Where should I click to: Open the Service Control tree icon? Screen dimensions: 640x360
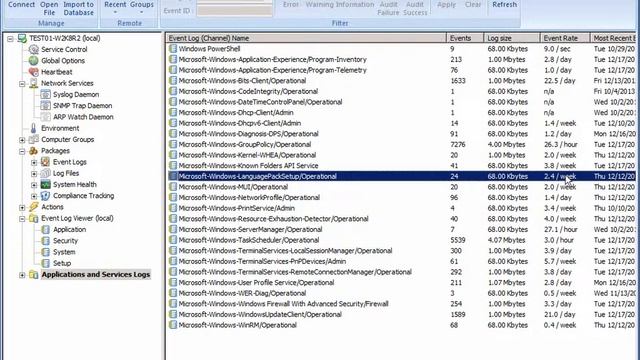33,49
